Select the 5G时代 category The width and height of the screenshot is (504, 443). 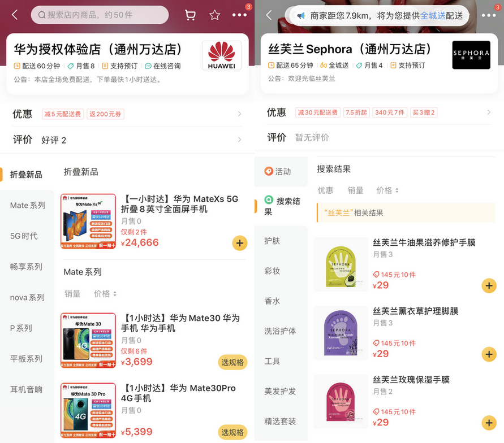click(24, 236)
